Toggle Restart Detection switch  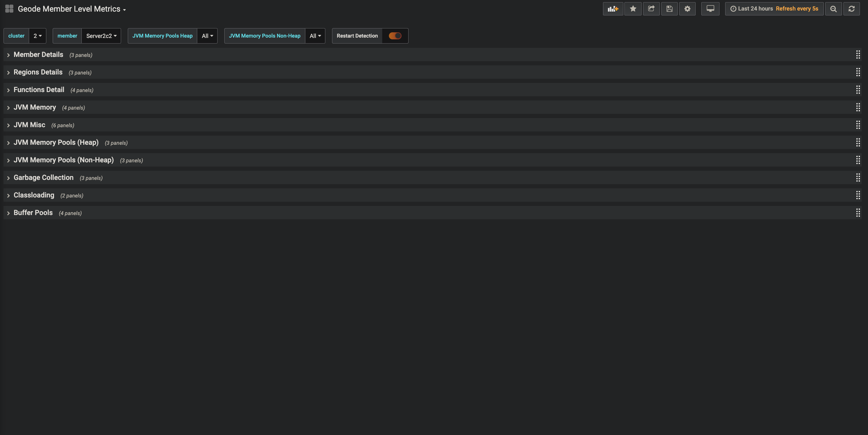tap(395, 36)
